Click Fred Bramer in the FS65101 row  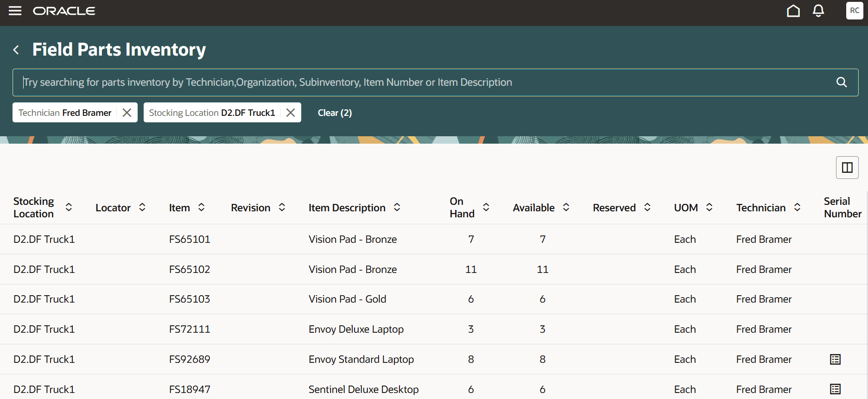(764, 239)
